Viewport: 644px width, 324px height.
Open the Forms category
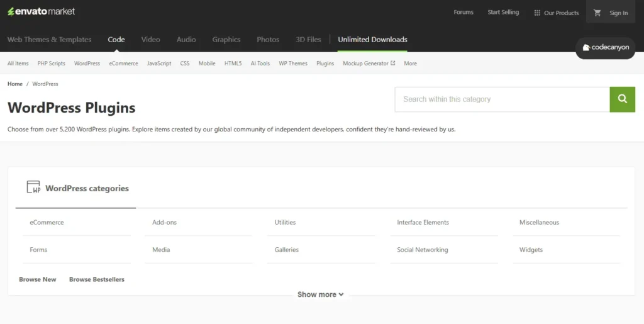point(38,250)
